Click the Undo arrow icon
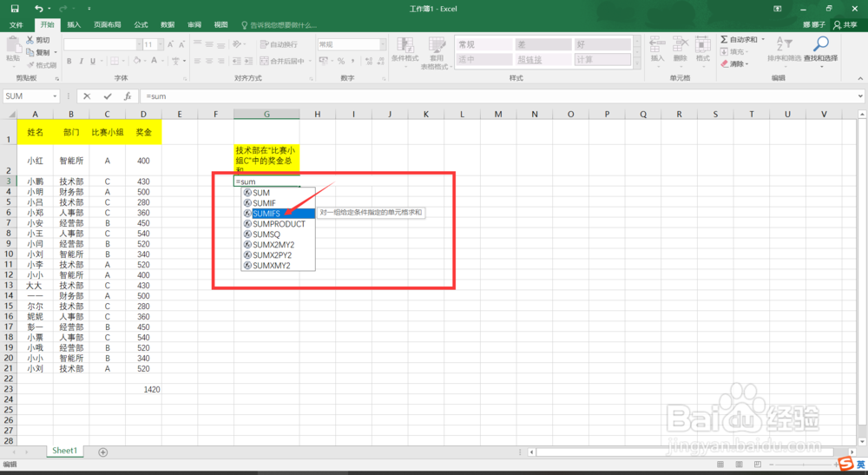Image resolution: width=868 pixels, height=475 pixels. (38, 9)
